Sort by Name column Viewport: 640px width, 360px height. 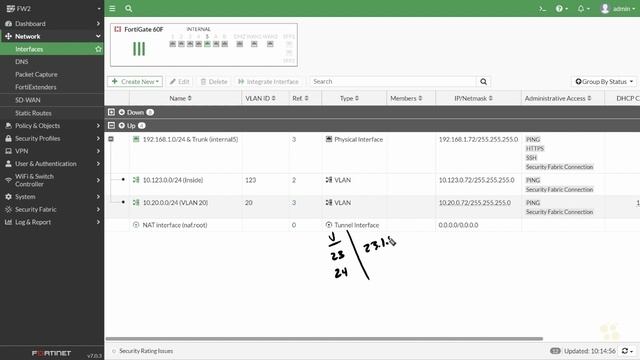tap(180, 98)
